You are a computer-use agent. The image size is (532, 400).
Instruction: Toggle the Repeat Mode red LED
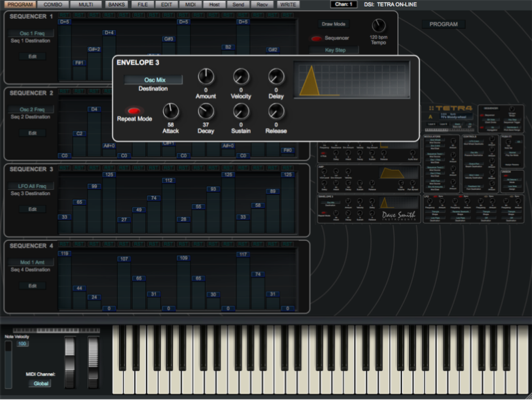coord(134,111)
